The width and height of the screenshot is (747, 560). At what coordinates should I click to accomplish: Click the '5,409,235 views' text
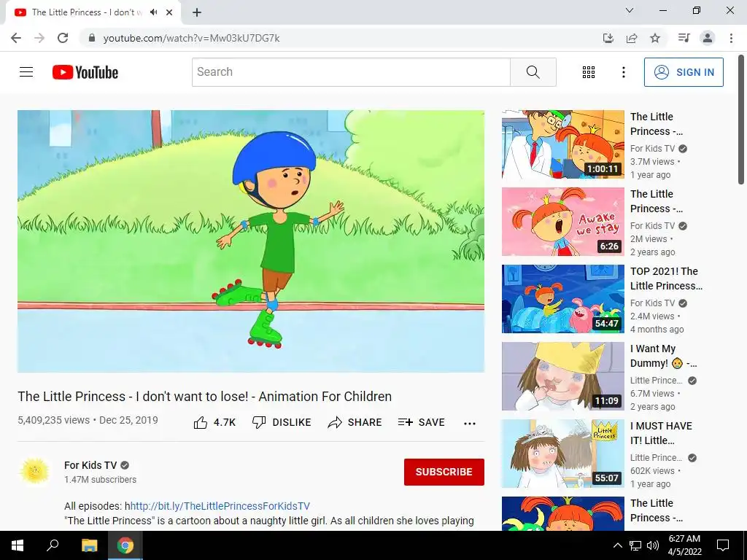click(53, 420)
